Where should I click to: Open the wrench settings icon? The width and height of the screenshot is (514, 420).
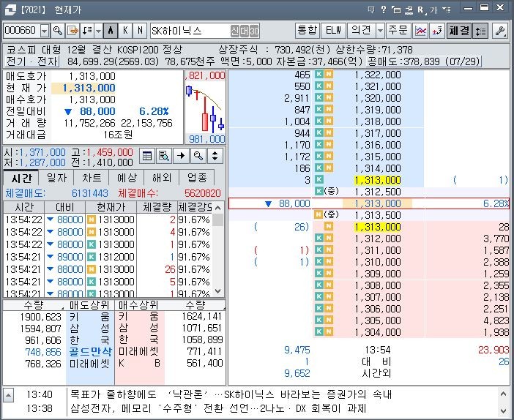499,31
